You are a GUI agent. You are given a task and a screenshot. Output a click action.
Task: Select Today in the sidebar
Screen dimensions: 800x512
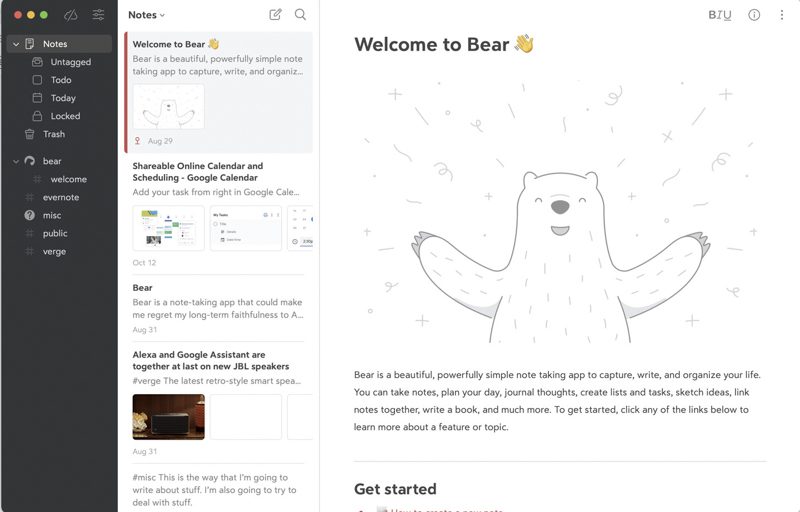pyautogui.click(x=63, y=98)
